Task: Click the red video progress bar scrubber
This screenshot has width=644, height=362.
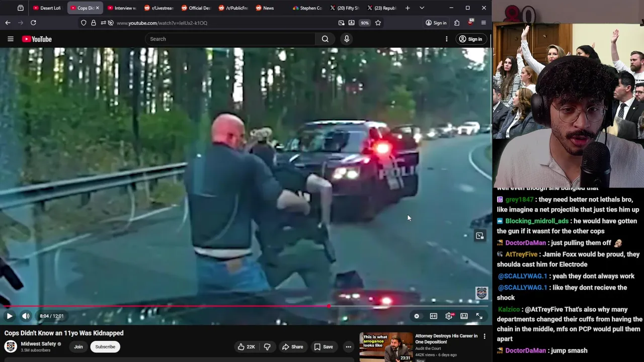Action: pos(329,306)
